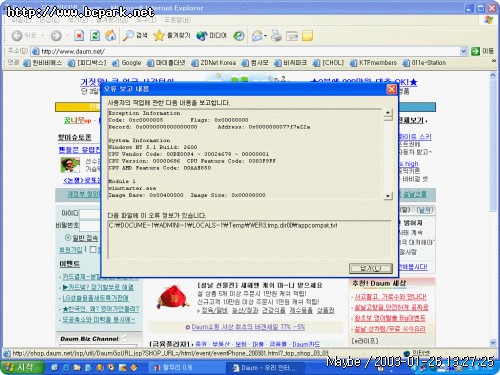500x375 pixels.
Task: Click the appcompat.txt file path text
Action: 223,225
